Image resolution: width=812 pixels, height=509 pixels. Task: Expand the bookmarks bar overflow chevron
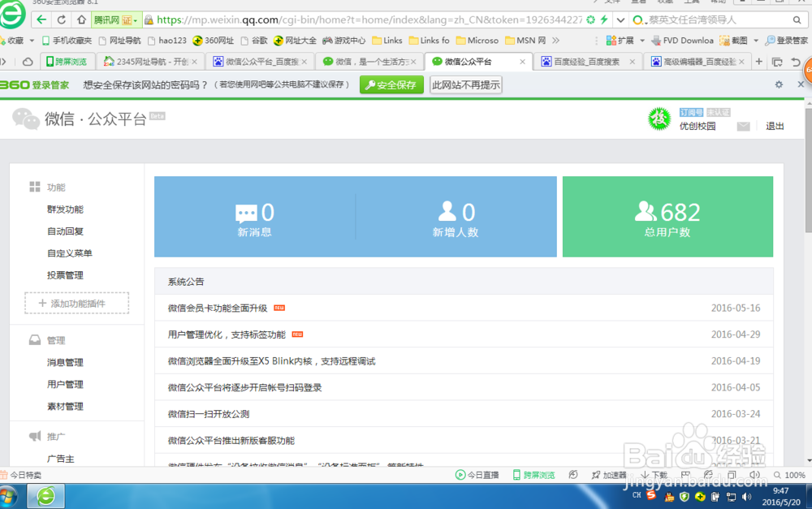[x=555, y=41]
